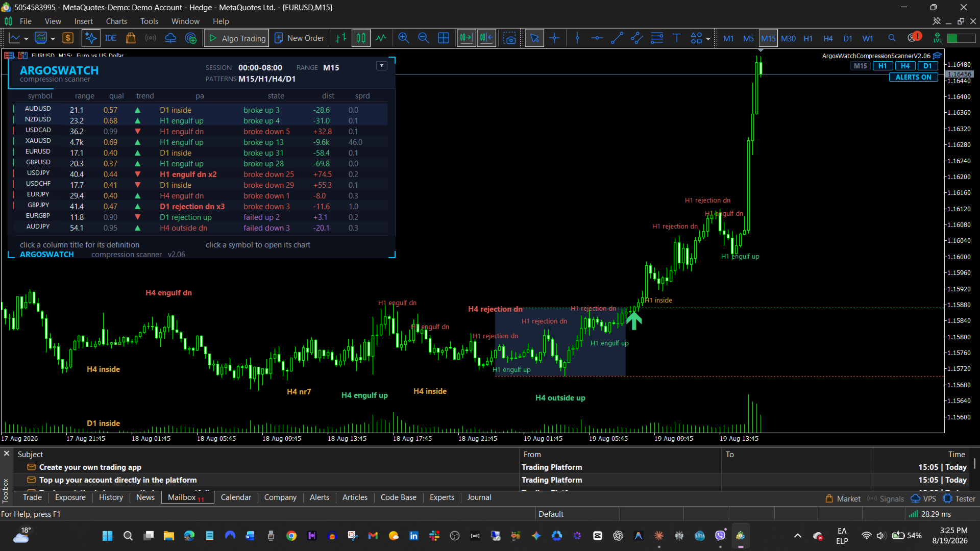Viewport: 980px width, 551px height.
Task: Click the qual column title
Action: pyautogui.click(x=116, y=96)
